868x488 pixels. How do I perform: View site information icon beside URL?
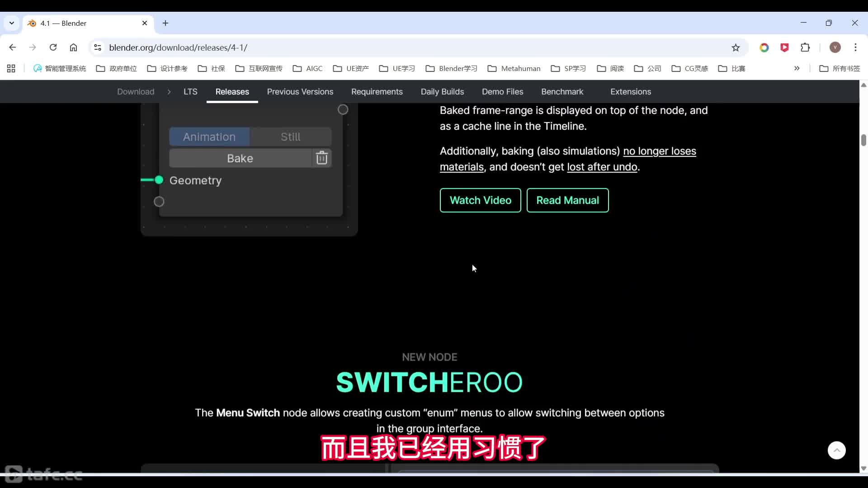(x=98, y=47)
